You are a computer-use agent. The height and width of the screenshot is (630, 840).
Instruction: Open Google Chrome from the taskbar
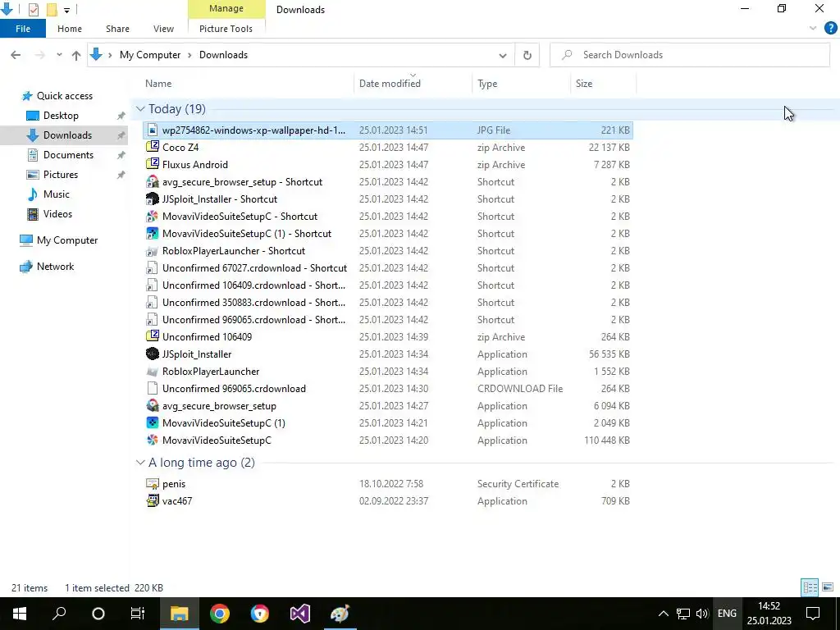click(x=220, y=614)
